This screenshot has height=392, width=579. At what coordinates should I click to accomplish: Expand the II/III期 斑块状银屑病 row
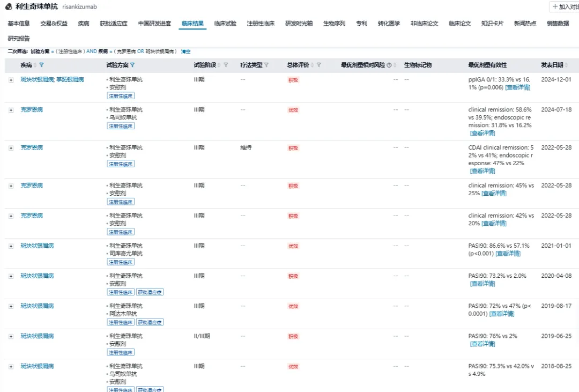11,336
